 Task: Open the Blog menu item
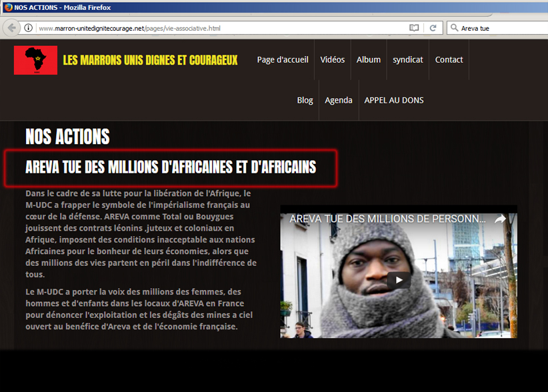tap(305, 101)
